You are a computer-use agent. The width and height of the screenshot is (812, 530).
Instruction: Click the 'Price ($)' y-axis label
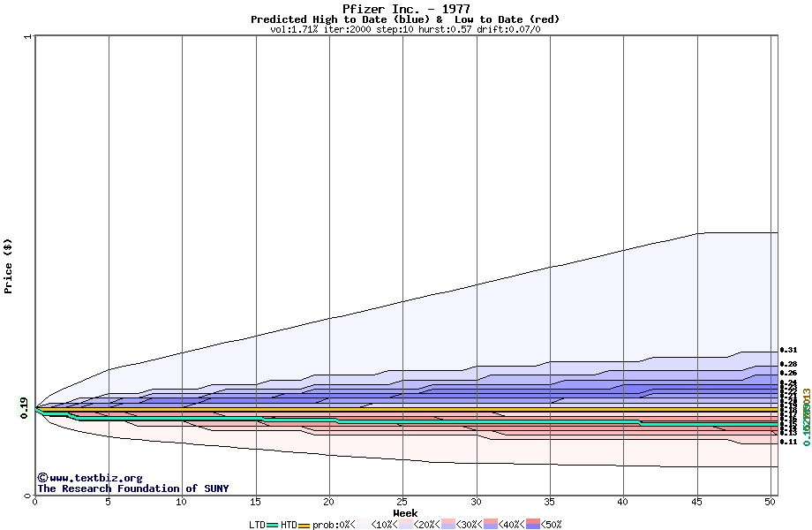8,266
